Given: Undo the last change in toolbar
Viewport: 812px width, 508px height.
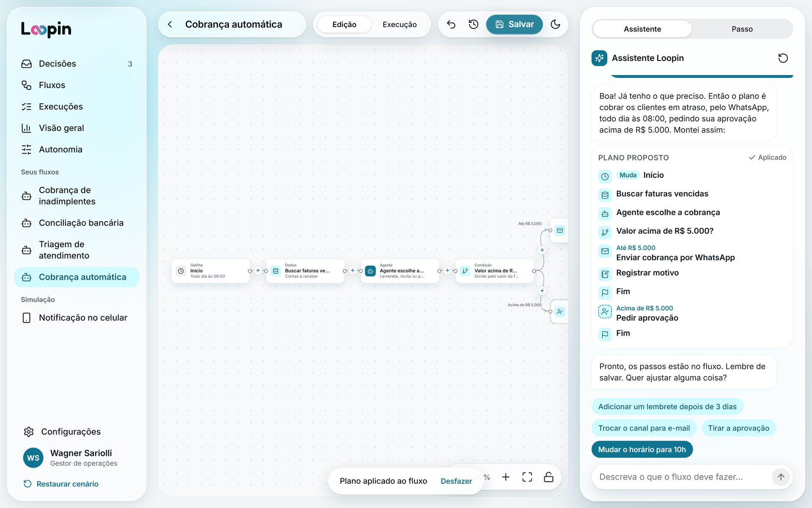Looking at the screenshot, I should 451,25.
